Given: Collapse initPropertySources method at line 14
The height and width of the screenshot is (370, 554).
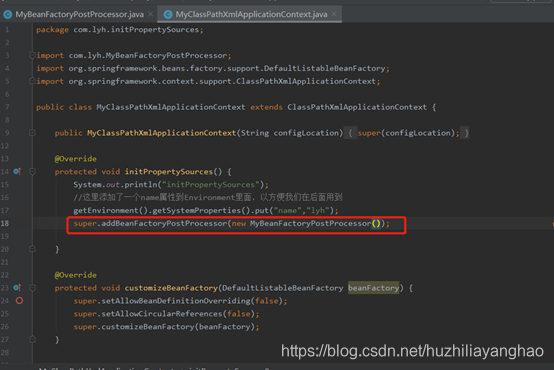Looking at the screenshot, I should coord(32,172).
